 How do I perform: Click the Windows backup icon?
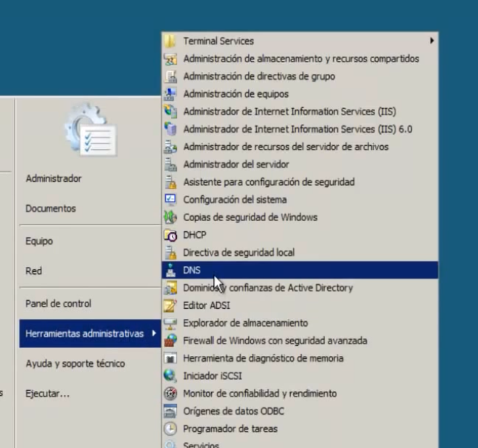170,217
